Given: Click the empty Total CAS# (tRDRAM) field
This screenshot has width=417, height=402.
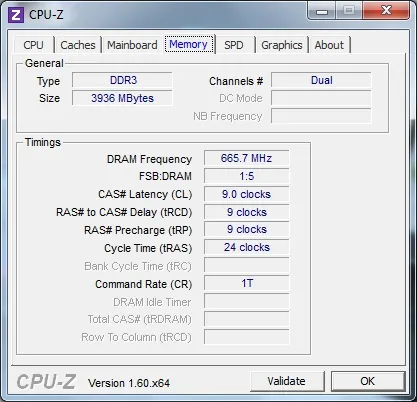Looking at the screenshot, I should pos(247,319).
